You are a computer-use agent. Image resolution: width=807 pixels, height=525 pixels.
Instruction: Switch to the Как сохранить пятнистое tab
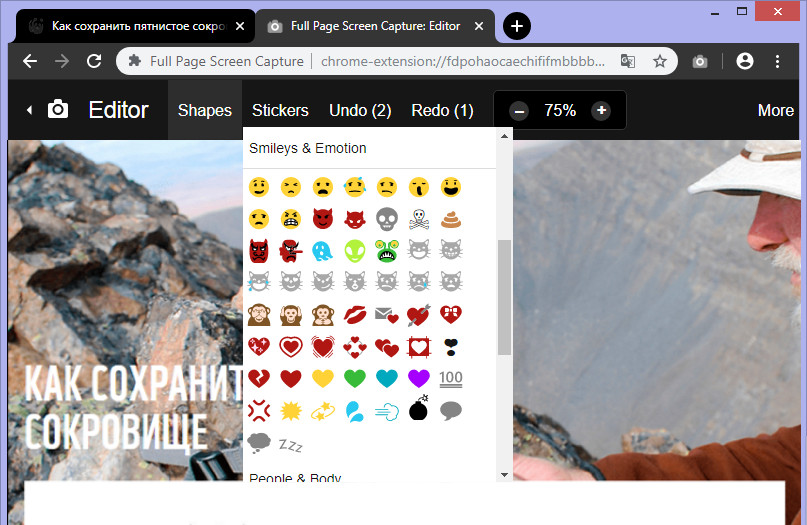[x=136, y=26]
